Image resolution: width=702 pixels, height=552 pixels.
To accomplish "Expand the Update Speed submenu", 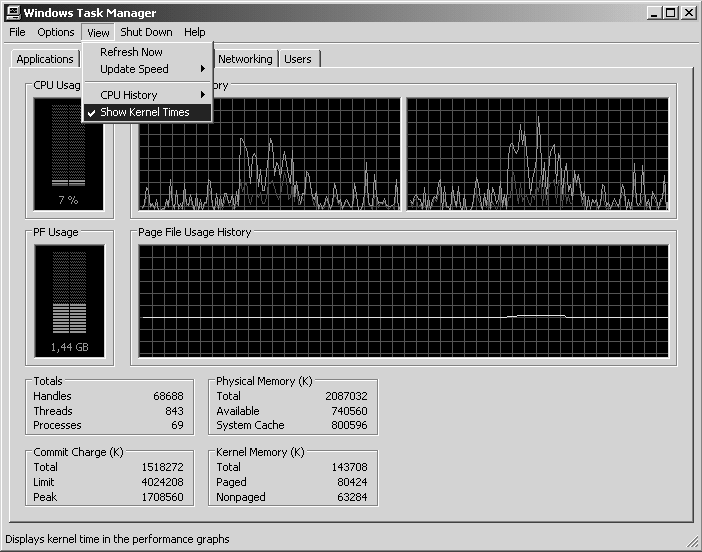I will 147,69.
